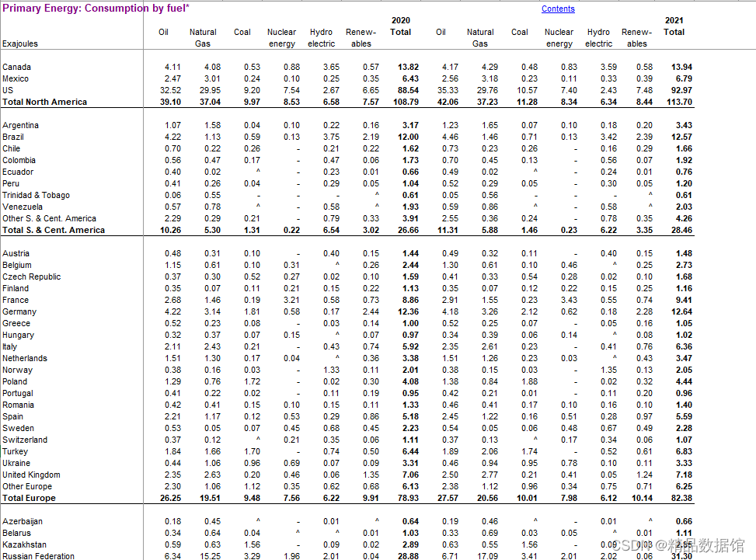This screenshot has height=560, width=756.
Task: Select the Total Europe row label
Action: click(29, 498)
